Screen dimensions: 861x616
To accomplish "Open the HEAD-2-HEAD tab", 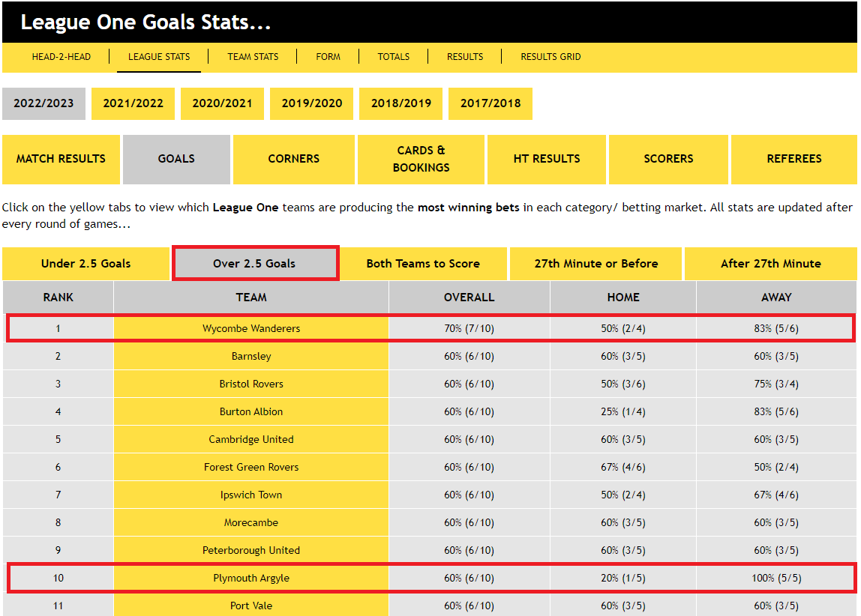I will point(61,56).
